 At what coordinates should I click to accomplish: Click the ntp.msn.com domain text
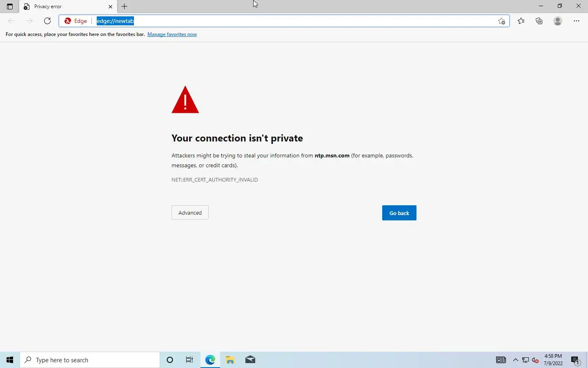(x=332, y=155)
